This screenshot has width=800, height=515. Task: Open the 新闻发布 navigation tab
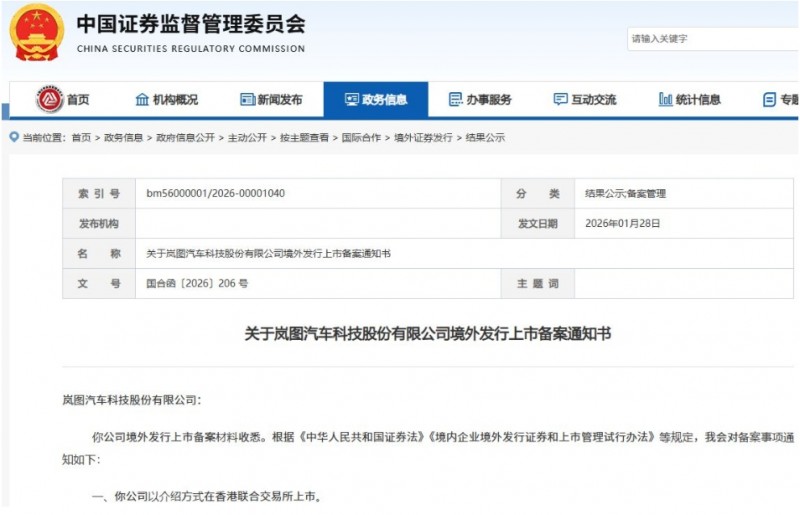pos(271,100)
